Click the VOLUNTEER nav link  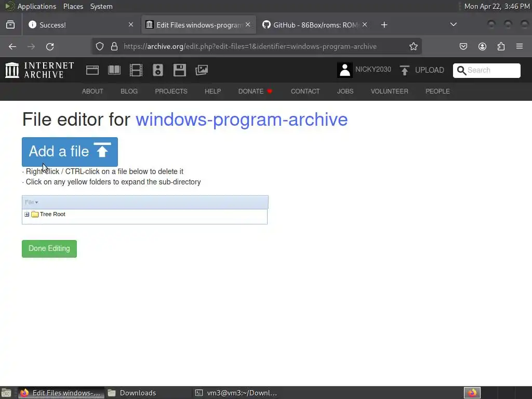tap(390, 91)
